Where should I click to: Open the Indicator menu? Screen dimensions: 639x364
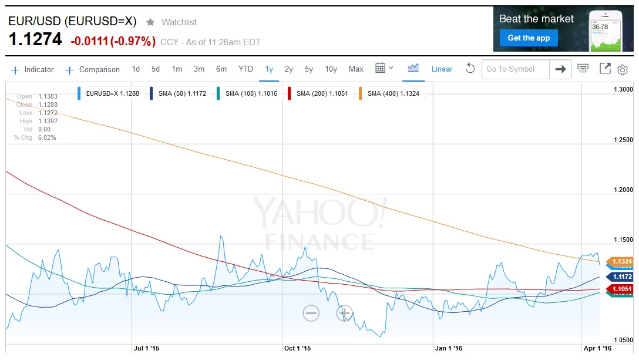[32, 69]
